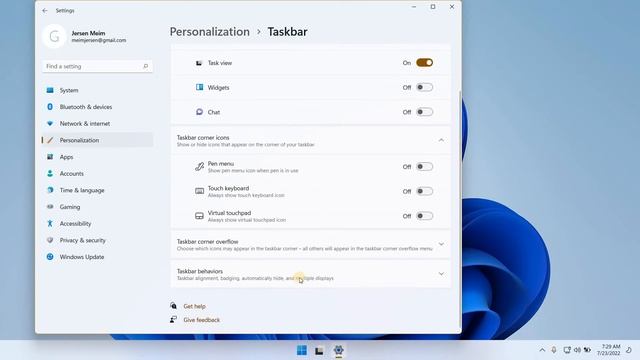Click the Accessibility figure icon
Viewport: 640px width, 360px height.
(50, 223)
